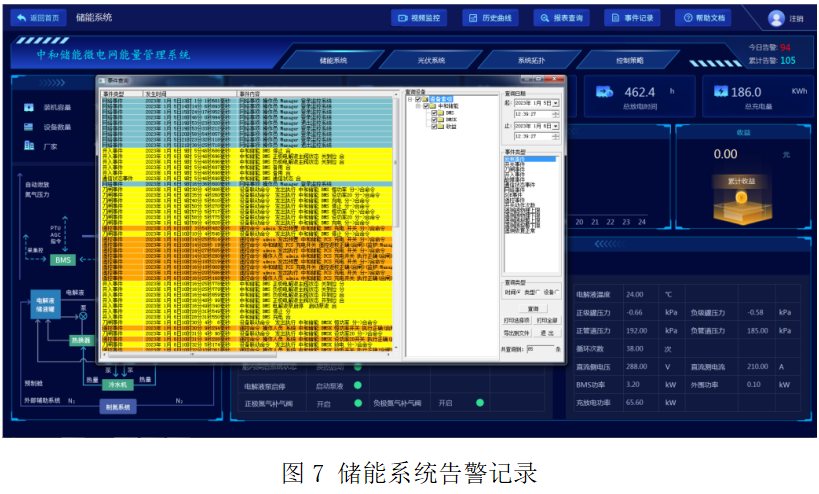Click the end time spinner arrows
The height and width of the screenshot is (494, 819).
pyautogui.click(x=555, y=136)
